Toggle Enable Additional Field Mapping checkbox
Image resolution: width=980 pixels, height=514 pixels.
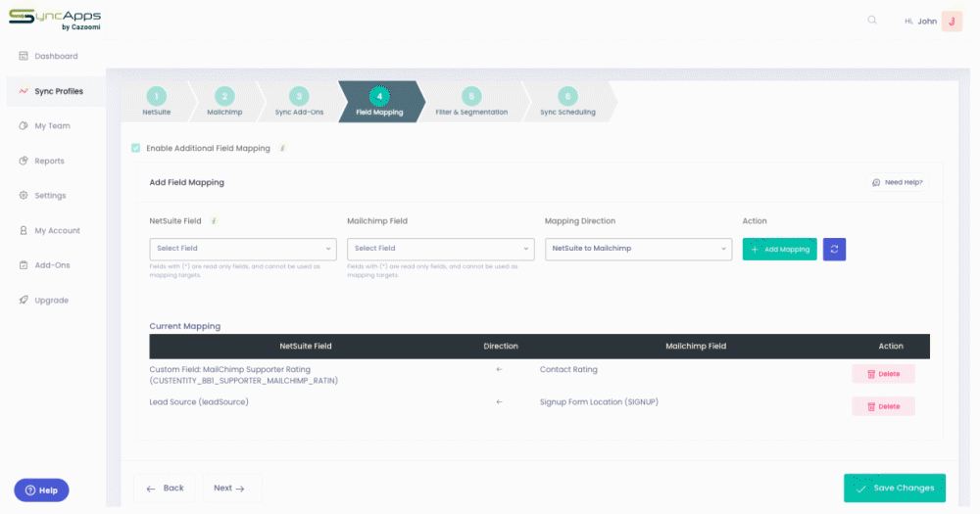coord(135,148)
